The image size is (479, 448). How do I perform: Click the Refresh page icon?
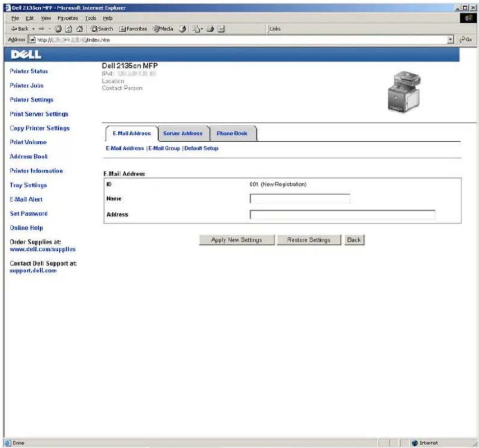69,29
